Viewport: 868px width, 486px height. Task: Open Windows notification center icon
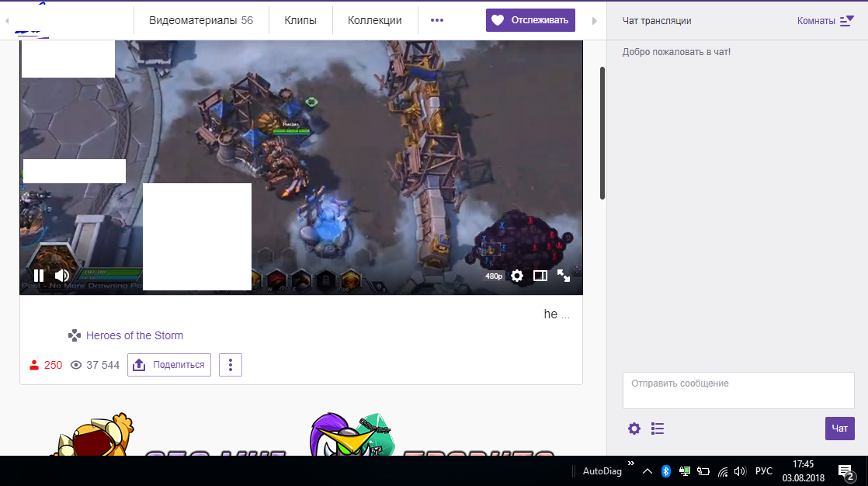[x=845, y=471]
